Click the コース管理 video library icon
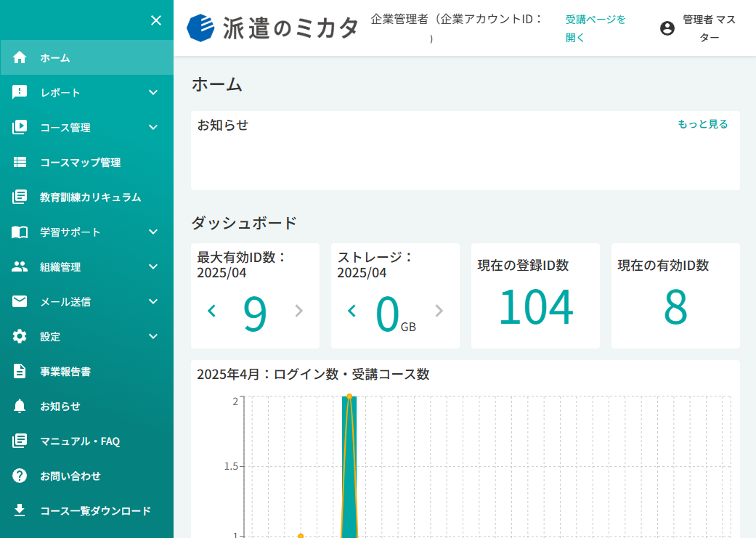Viewport: 756px width, 538px height. pos(20,127)
